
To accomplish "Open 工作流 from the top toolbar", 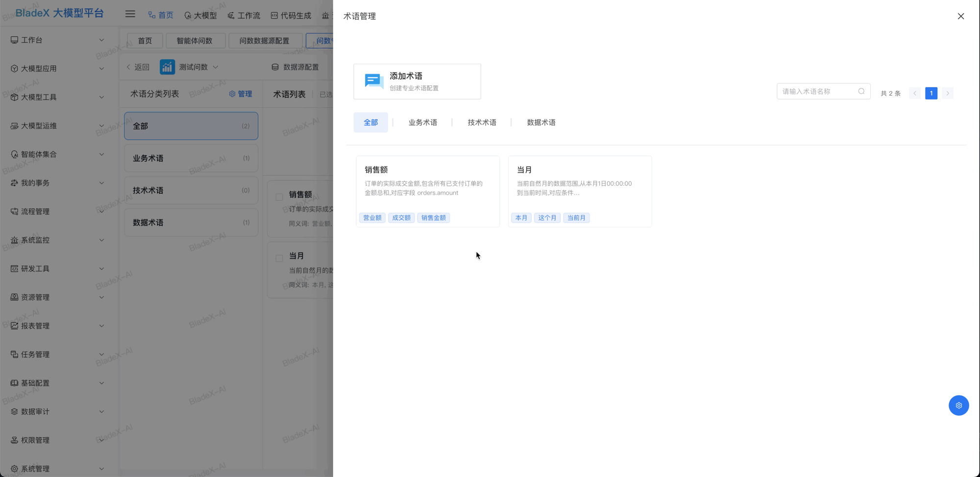I will pos(230,15).
